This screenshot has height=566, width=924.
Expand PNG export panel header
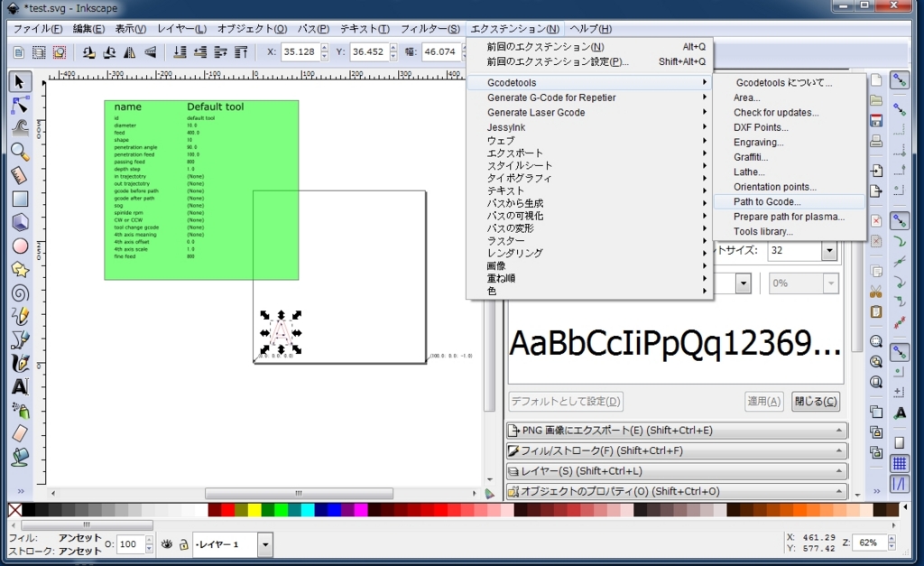677,431
